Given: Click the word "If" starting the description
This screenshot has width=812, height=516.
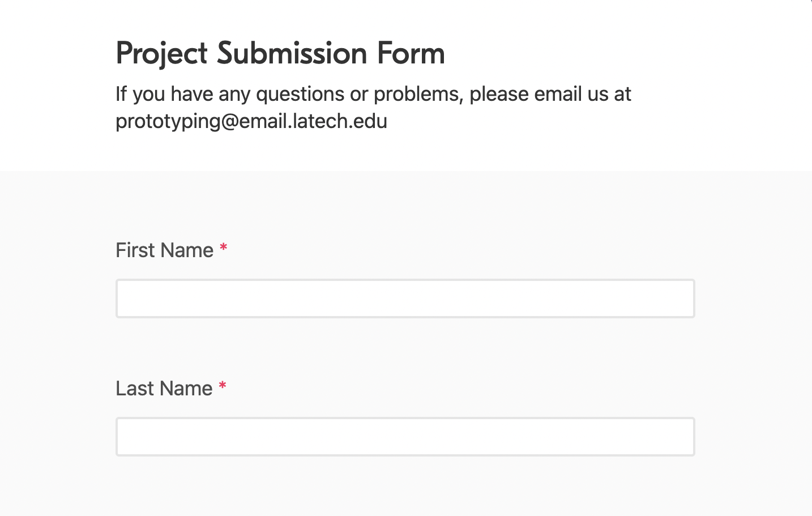Looking at the screenshot, I should pyautogui.click(x=121, y=94).
